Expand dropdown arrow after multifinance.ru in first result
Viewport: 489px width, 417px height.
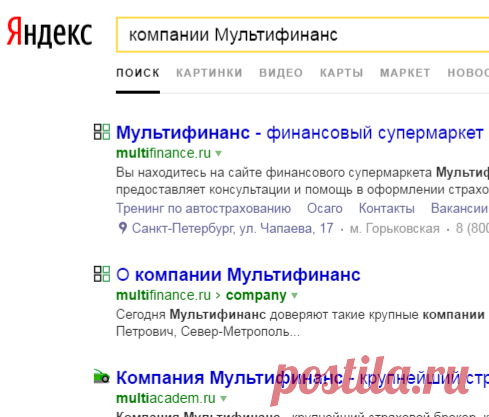click(218, 154)
